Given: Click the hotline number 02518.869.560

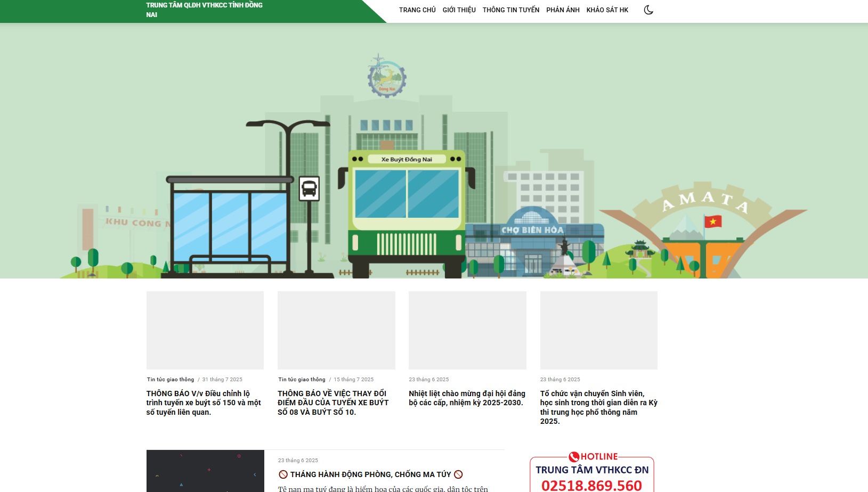Looking at the screenshot, I should 591,485.
